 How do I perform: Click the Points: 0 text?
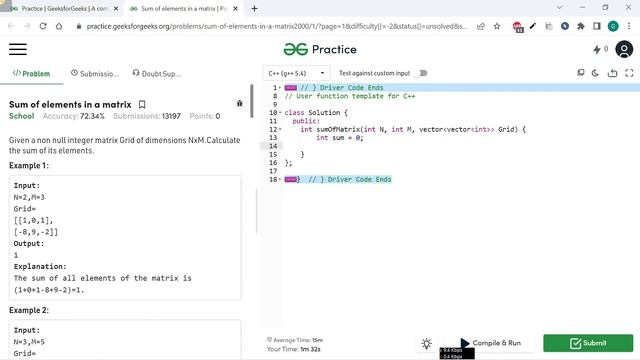(205, 116)
